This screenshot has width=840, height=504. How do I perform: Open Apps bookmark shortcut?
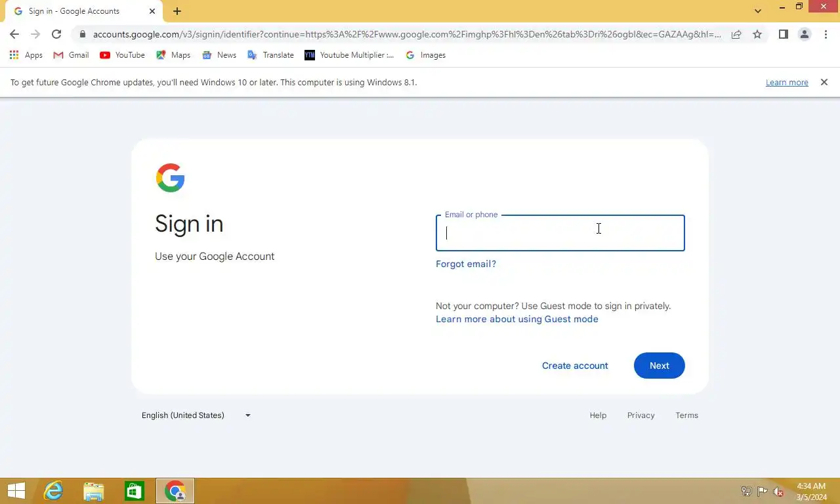pyautogui.click(x=26, y=55)
